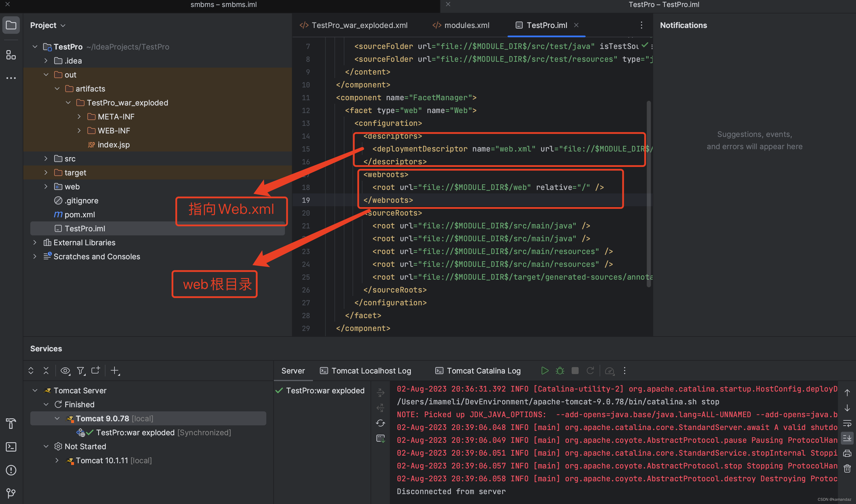Open Filter options in Services toolbar

(x=80, y=371)
